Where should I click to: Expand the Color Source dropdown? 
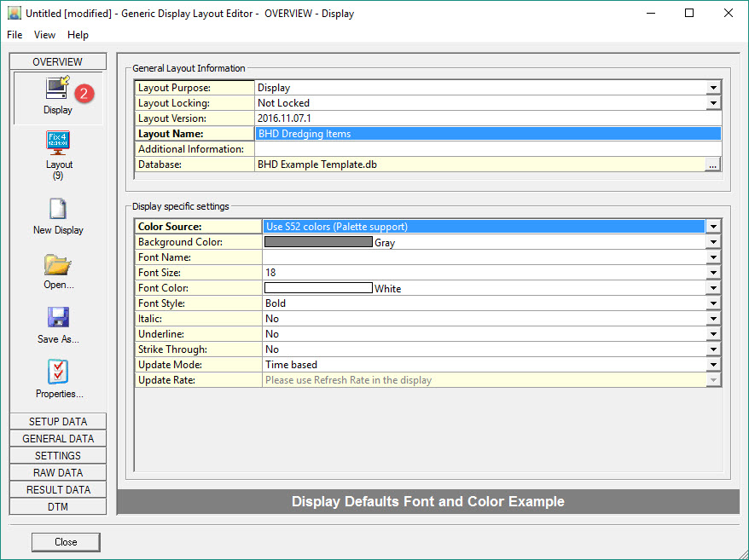(x=713, y=227)
